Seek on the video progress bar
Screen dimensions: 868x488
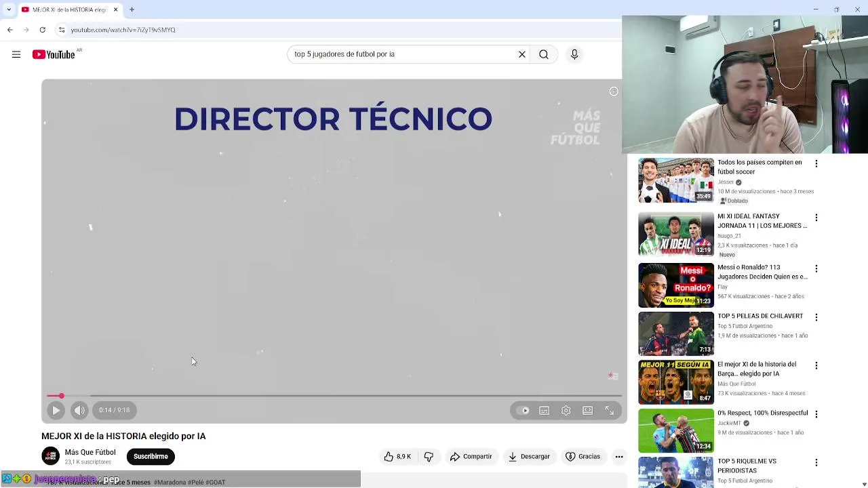[x=334, y=396]
